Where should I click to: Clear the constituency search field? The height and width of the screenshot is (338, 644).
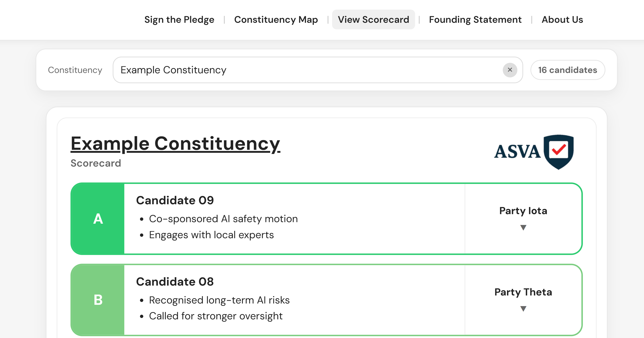(510, 70)
